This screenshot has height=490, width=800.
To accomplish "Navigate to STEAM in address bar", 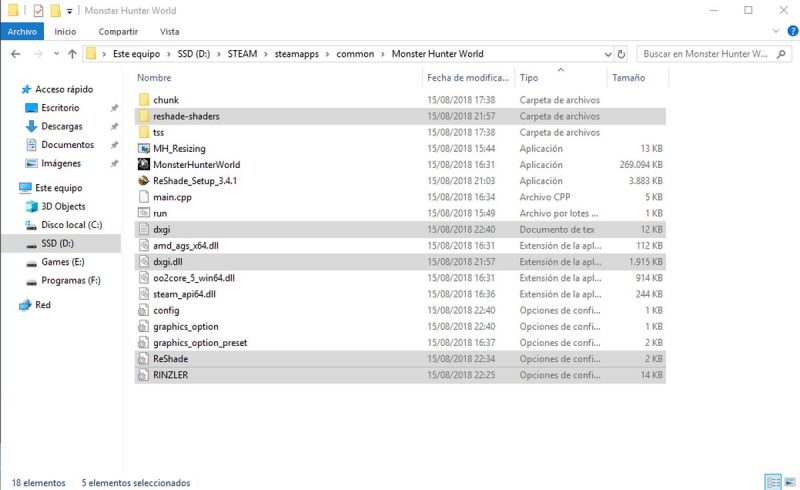I will (242, 54).
